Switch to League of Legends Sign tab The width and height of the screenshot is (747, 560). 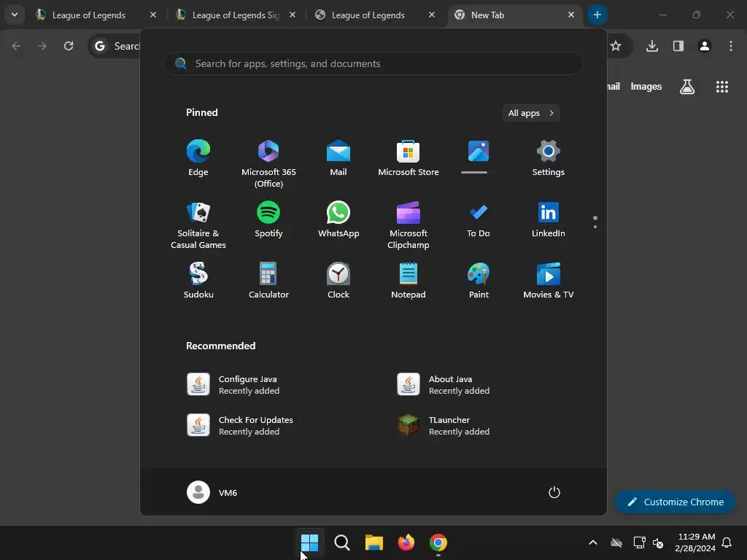[236, 15]
